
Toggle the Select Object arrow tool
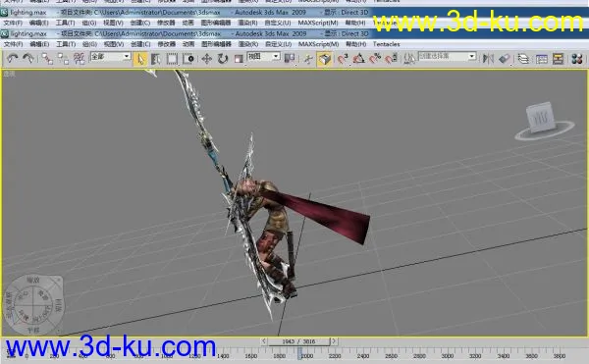click(x=140, y=59)
